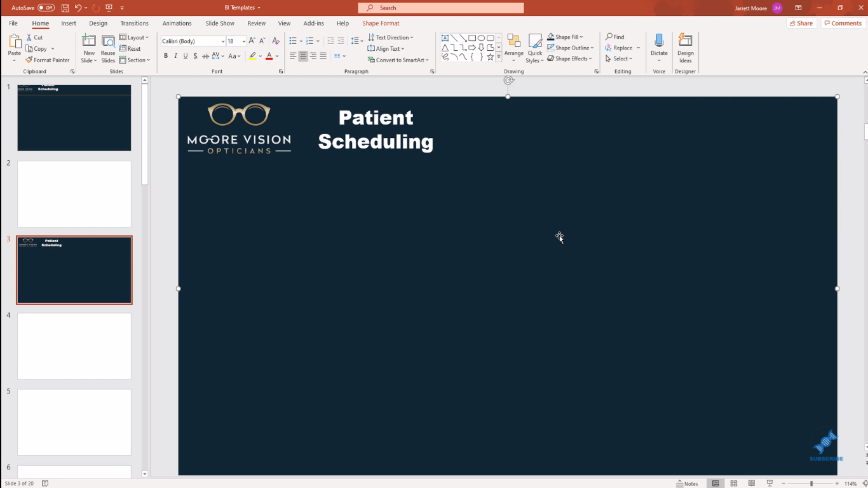Select the oval shape in gallery

point(481,38)
